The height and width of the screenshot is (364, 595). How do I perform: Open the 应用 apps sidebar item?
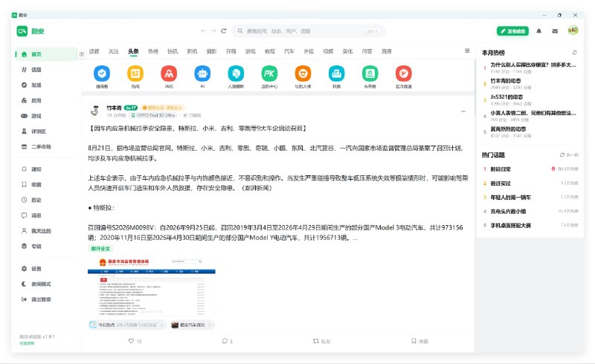point(45,100)
